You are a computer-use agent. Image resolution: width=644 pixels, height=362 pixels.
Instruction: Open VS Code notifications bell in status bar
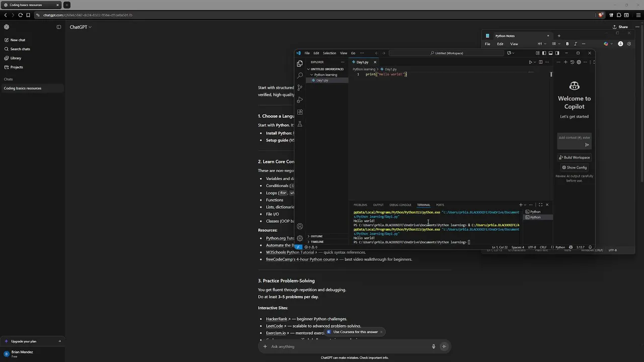coord(590,247)
